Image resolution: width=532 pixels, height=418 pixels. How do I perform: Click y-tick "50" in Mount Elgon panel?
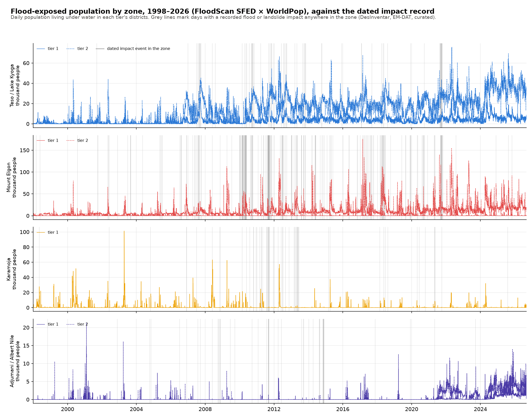pyautogui.click(x=26, y=194)
